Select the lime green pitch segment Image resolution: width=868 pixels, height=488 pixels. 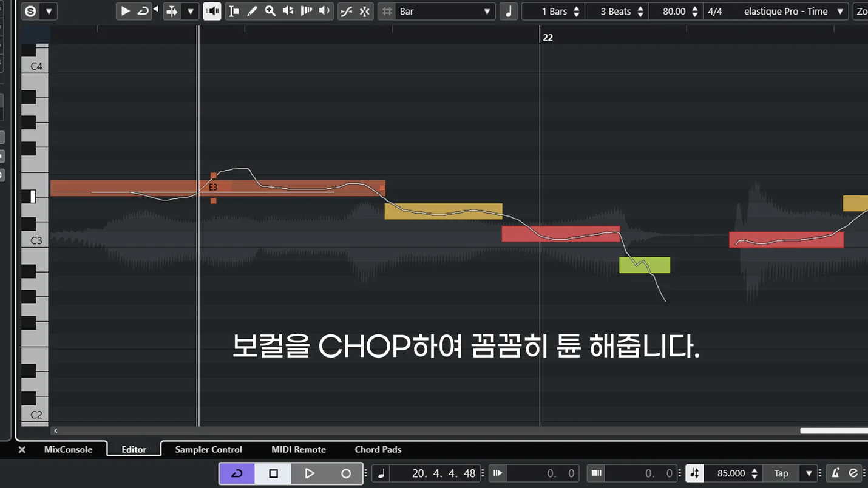tap(645, 265)
